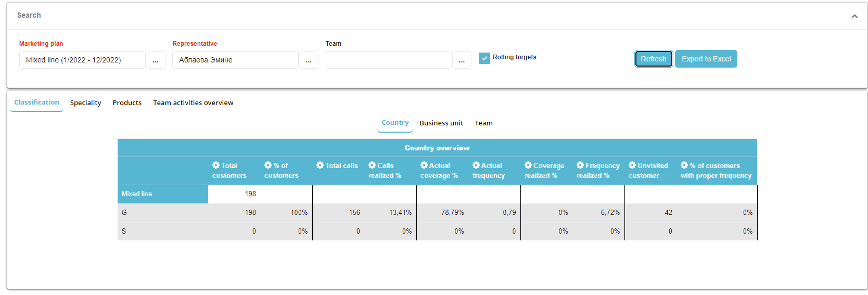Click gear icon beside Total customers column
Viewport: 868px width, 295px height.
tap(216, 165)
